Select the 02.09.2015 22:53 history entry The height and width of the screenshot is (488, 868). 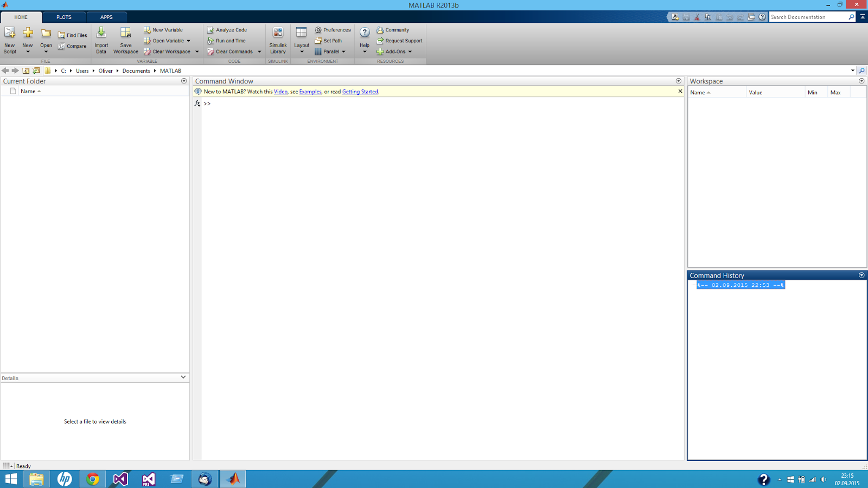pyautogui.click(x=741, y=285)
